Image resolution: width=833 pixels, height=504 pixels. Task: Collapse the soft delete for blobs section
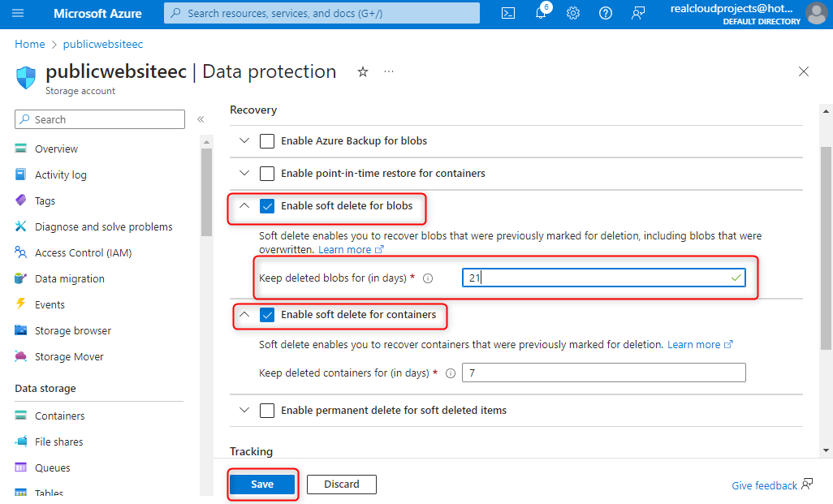244,206
